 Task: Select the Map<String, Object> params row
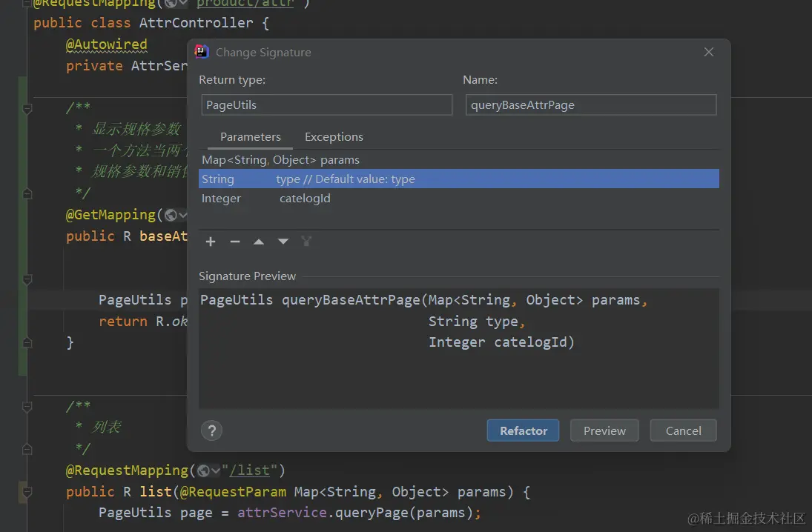459,160
